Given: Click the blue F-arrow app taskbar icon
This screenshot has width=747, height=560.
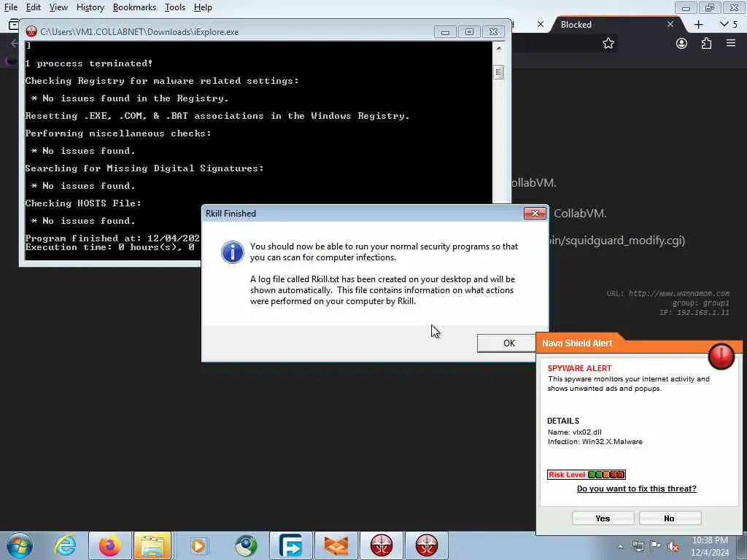Looking at the screenshot, I should (x=290, y=545).
